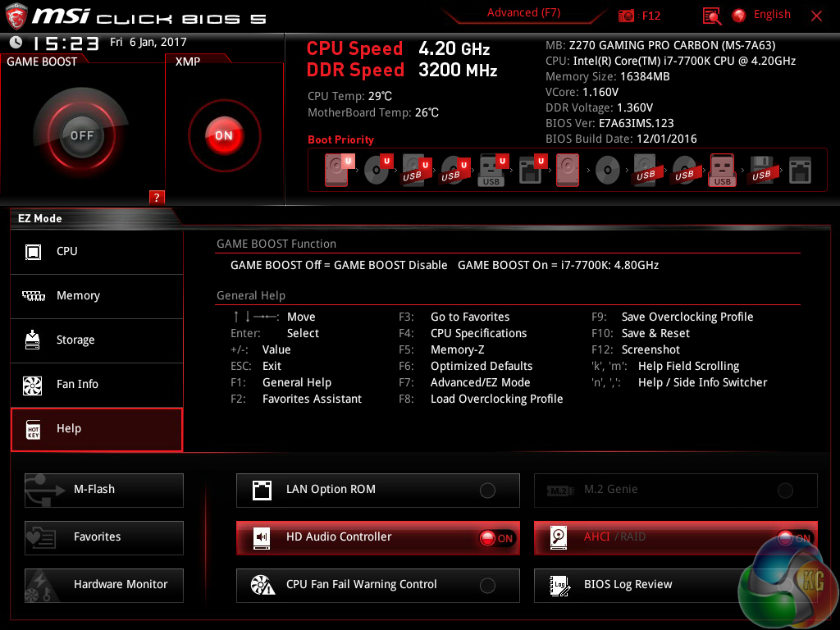Launch the M-Flash utility
This screenshot has height=630, width=840.
104,491
